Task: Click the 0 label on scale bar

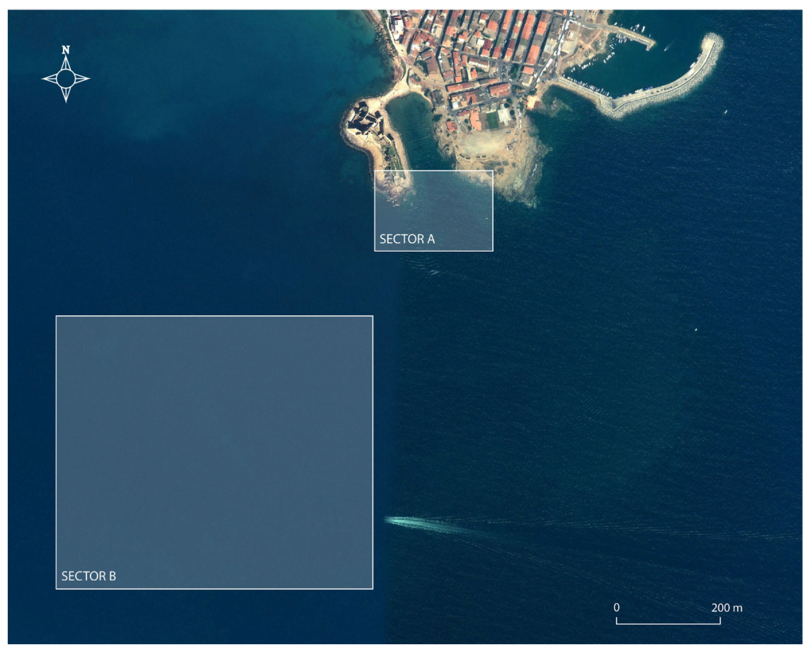Action: pos(617,608)
